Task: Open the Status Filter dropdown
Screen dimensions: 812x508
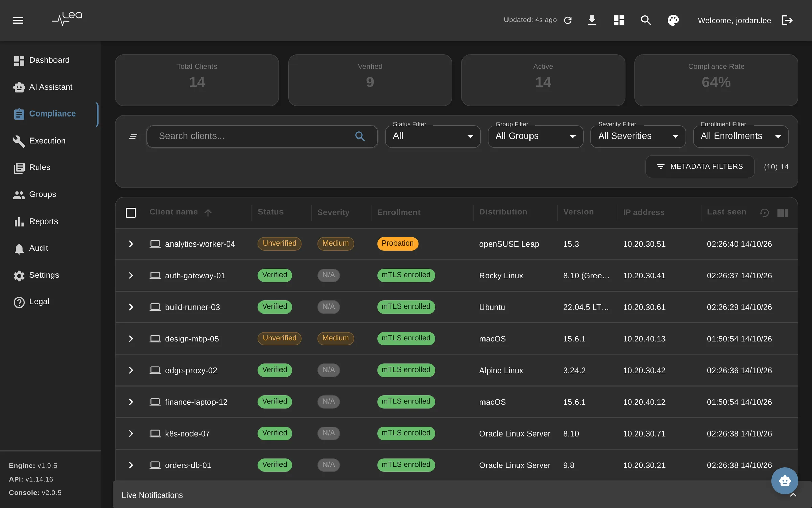Action: (x=433, y=136)
